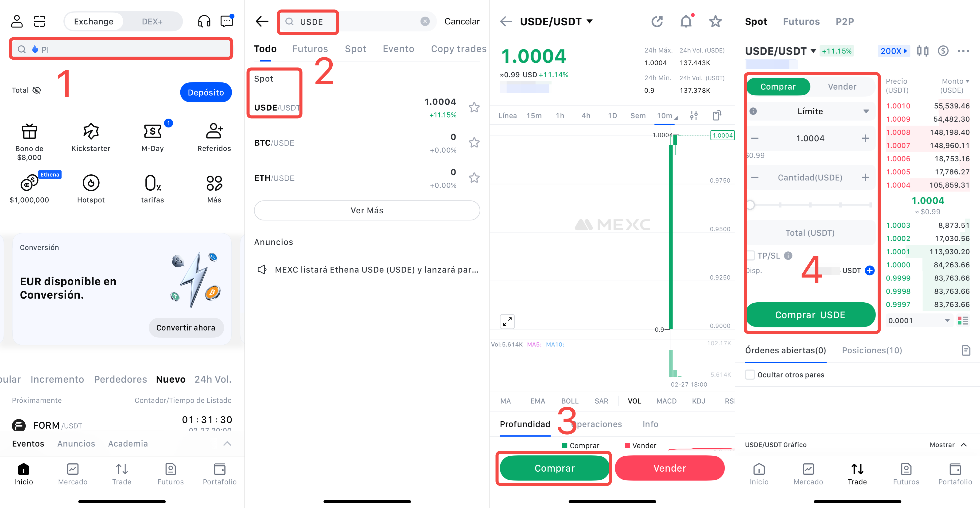Add USDE/USDT to favorites with star icon
This screenshot has height=508, width=980.
pyautogui.click(x=474, y=107)
